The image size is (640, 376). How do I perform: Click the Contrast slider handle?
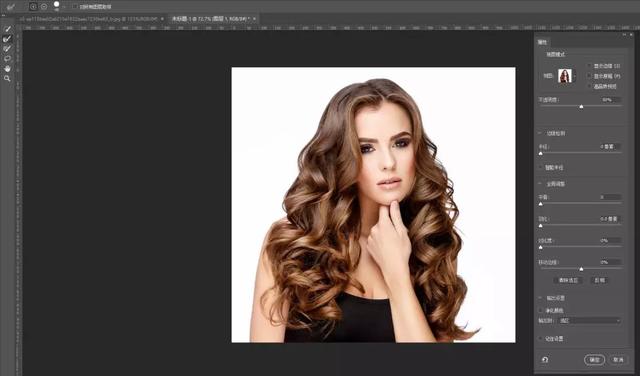point(541,247)
